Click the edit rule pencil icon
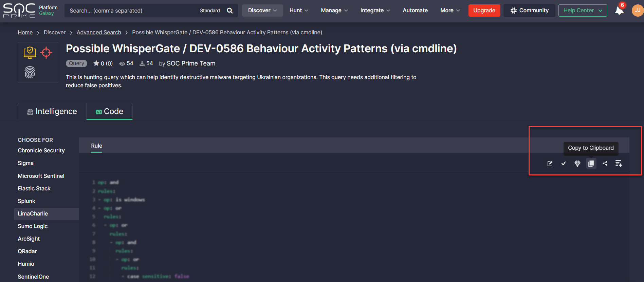This screenshot has height=282, width=644. coord(550,164)
